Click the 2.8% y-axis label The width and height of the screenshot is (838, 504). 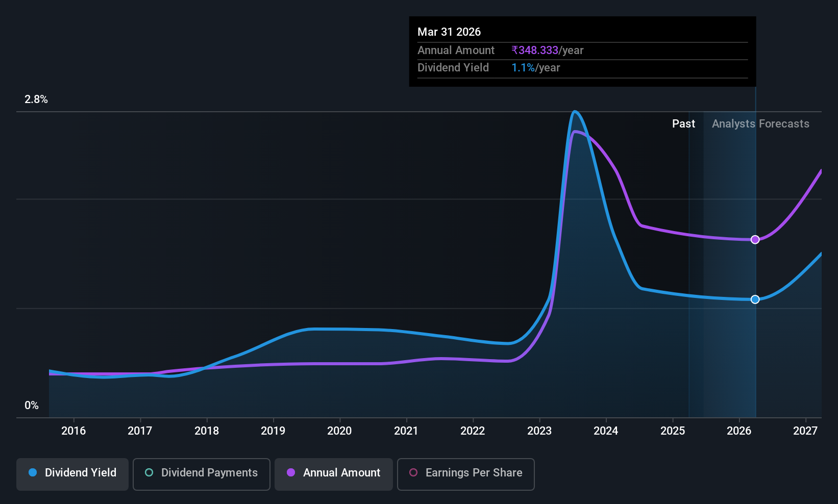(36, 99)
